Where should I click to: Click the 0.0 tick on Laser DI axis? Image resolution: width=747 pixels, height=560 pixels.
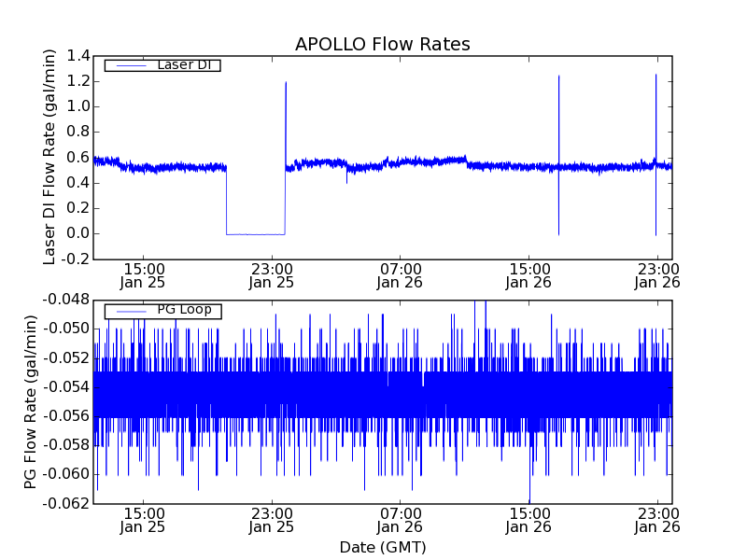[78, 233]
